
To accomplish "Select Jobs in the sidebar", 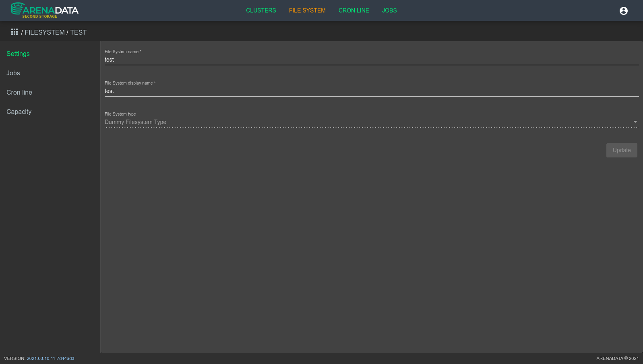I will tap(13, 73).
